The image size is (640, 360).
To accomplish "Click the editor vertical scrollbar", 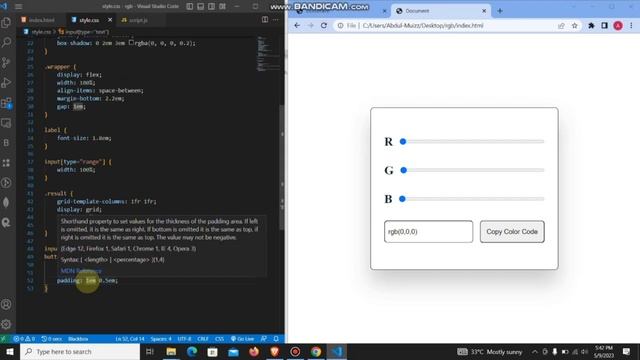I will pos(282,167).
